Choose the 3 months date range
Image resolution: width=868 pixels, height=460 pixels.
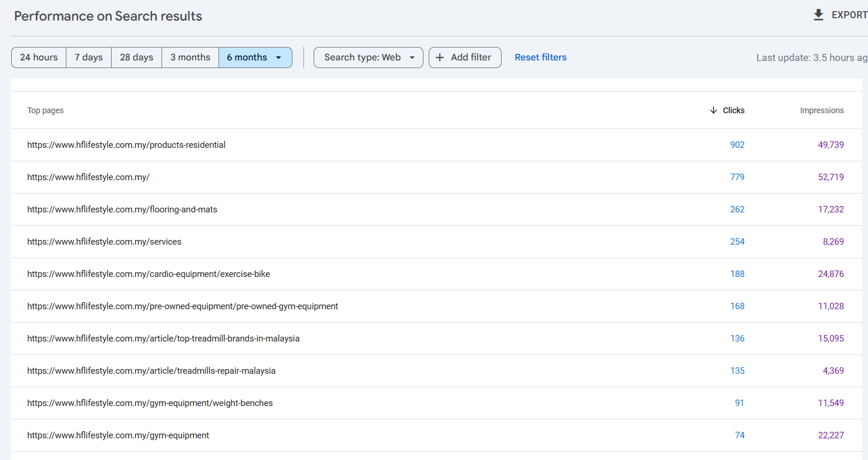(190, 58)
